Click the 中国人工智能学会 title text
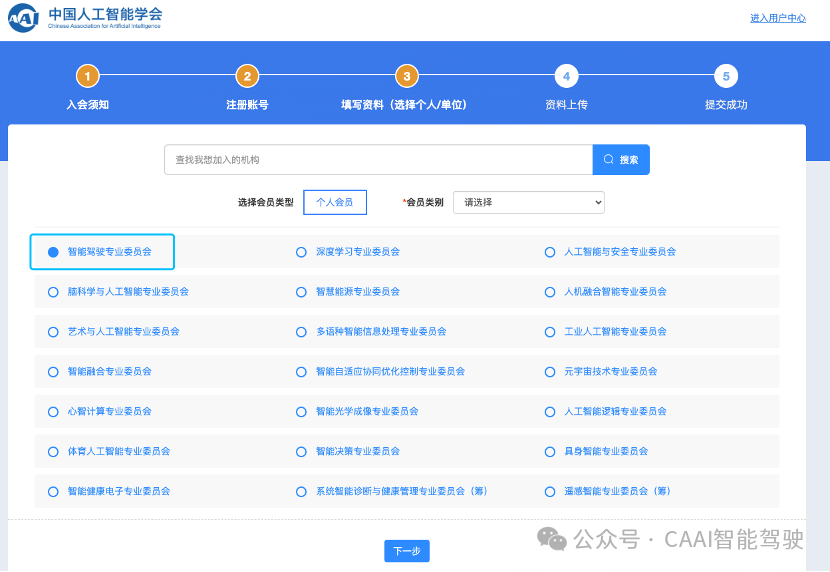Image resolution: width=830 pixels, height=572 pixels. tap(105, 13)
